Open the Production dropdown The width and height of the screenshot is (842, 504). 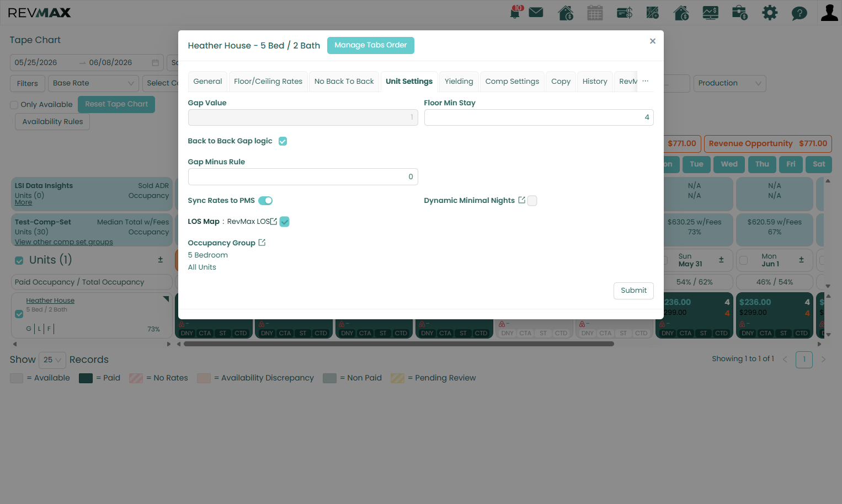coord(729,83)
